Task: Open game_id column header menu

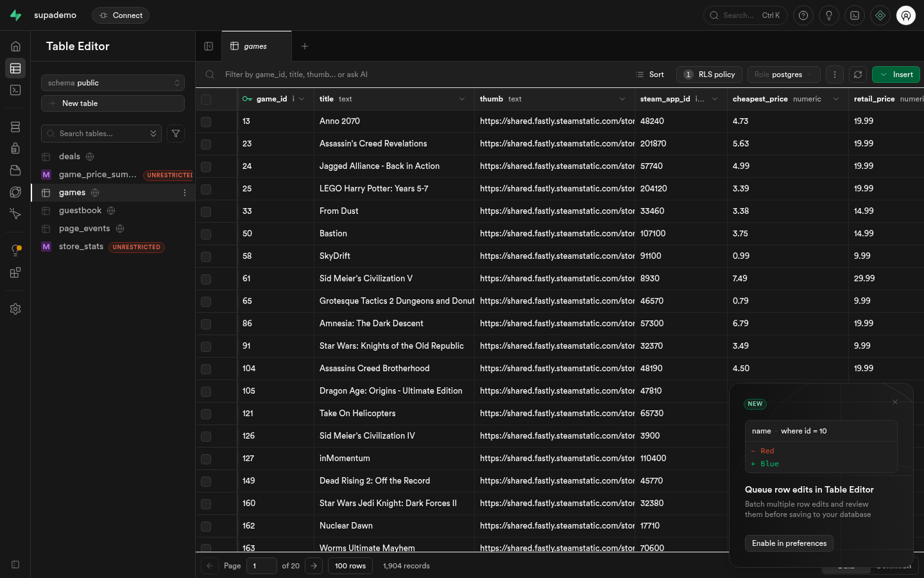Action: pos(302,99)
